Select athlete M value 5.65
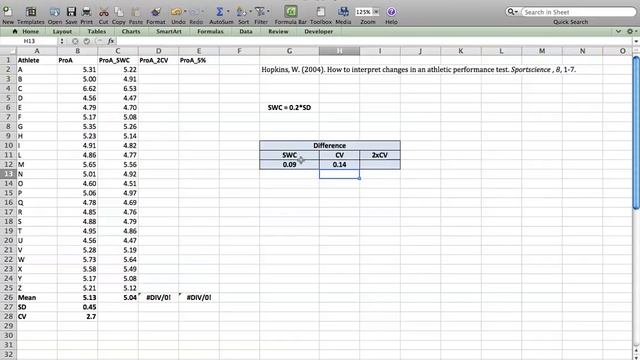 (x=78, y=164)
